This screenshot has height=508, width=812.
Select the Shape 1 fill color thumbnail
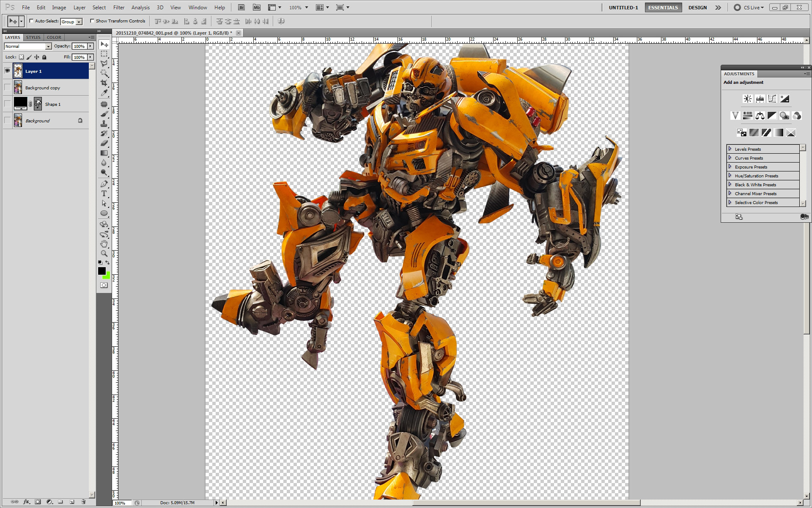pos(20,104)
